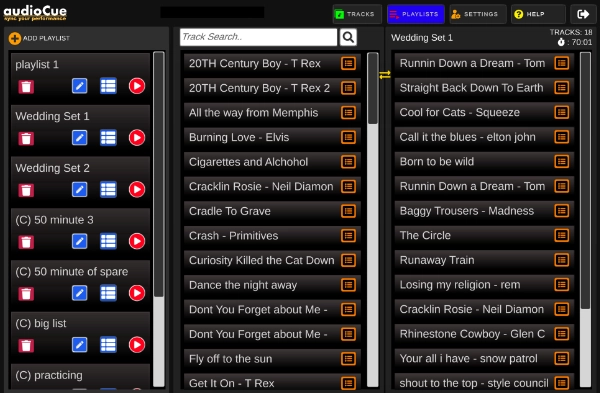Viewport: 600px width, 393px height.
Task: Click list icon for Baggy Trousers - Madness
Action: (x=561, y=211)
